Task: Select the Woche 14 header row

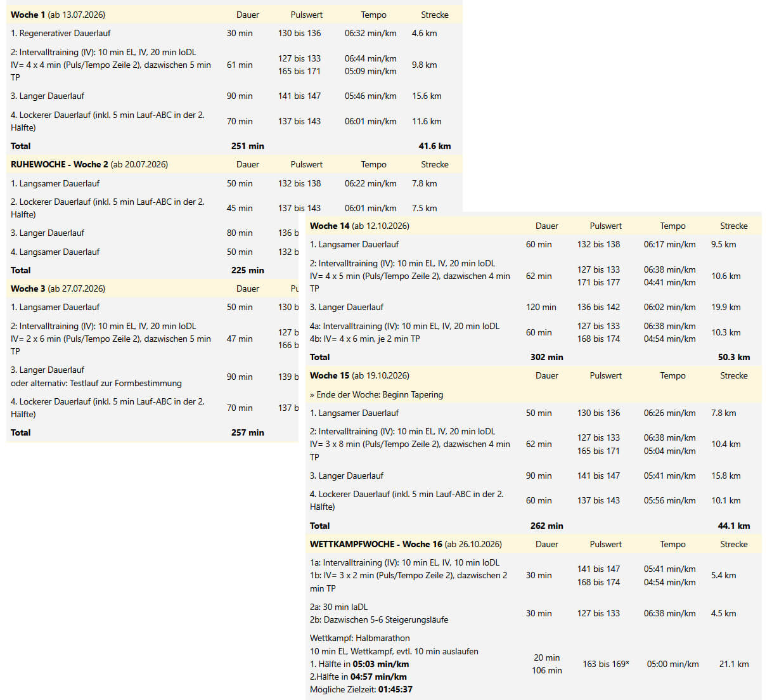Action: click(534, 226)
